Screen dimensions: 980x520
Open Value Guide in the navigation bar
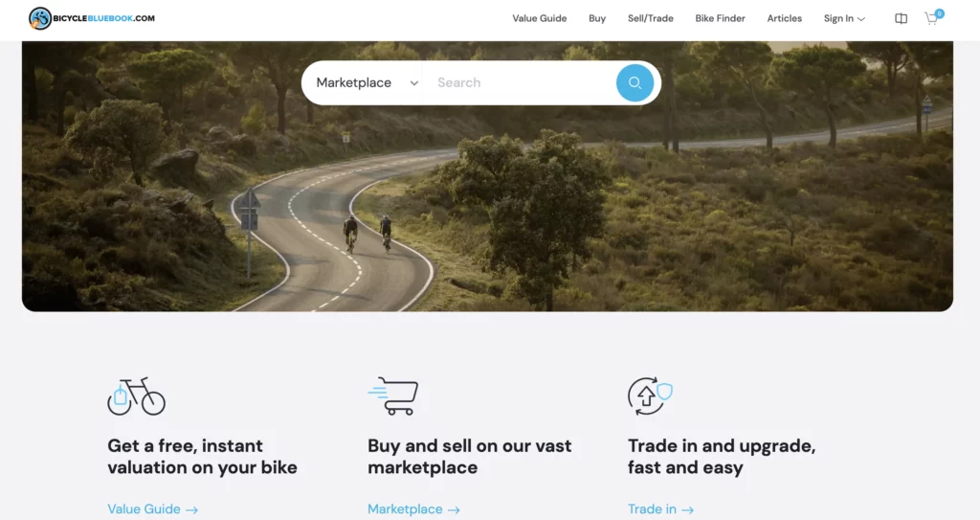[x=540, y=19]
